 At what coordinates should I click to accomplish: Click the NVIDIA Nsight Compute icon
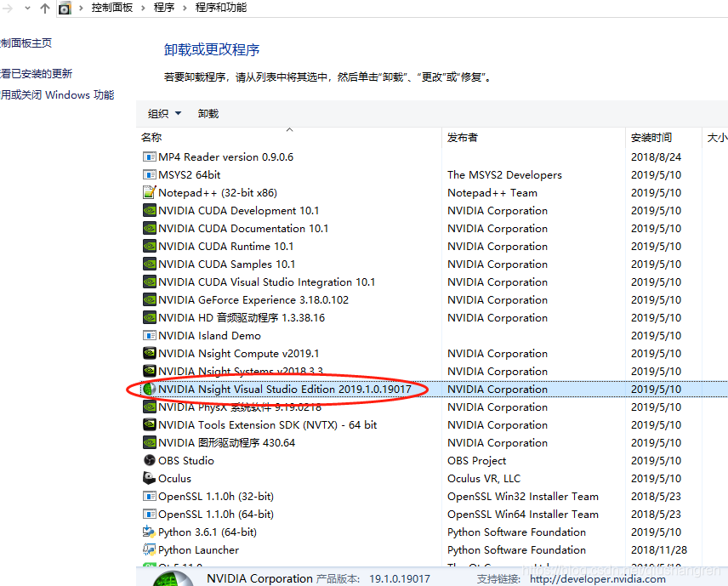coord(149,353)
